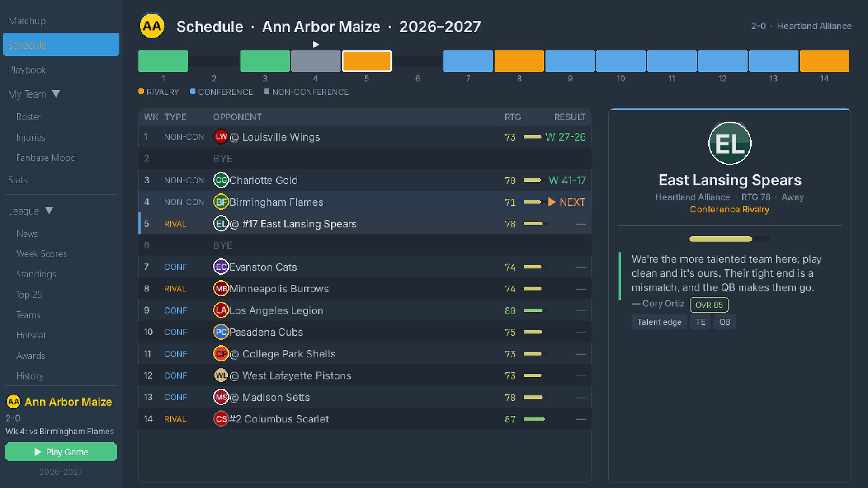Click the AA Ann Arbor Maize header logo
The height and width of the screenshot is (488, 868).
152,26
